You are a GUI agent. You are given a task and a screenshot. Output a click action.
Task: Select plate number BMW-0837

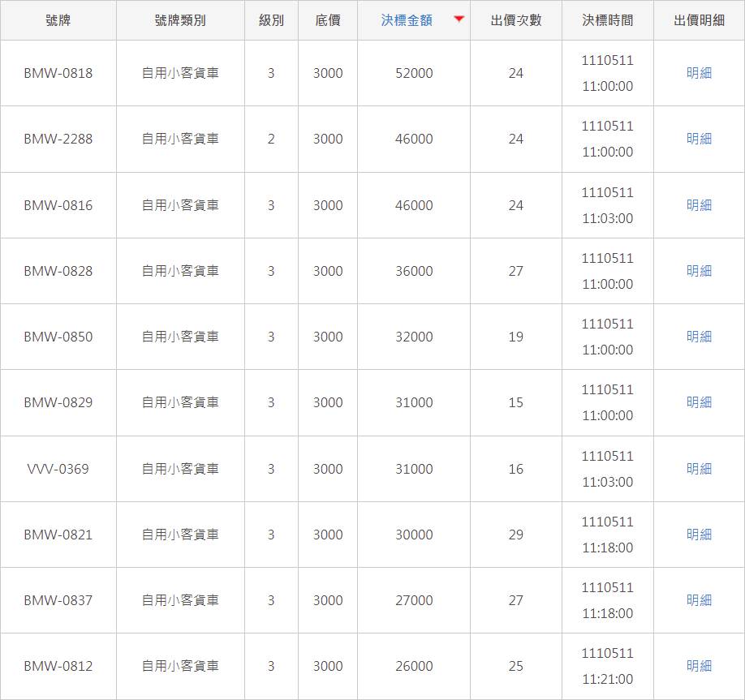[58, 600]
